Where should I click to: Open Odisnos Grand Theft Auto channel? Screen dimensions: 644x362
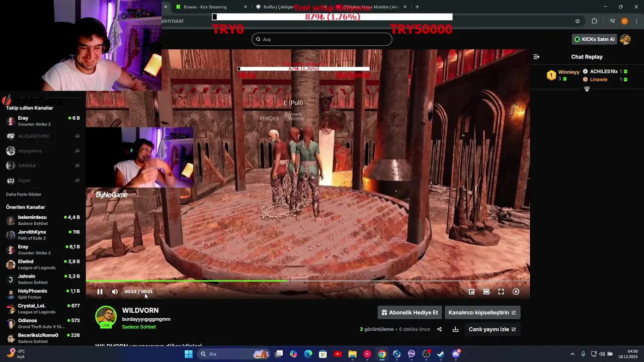43,323
